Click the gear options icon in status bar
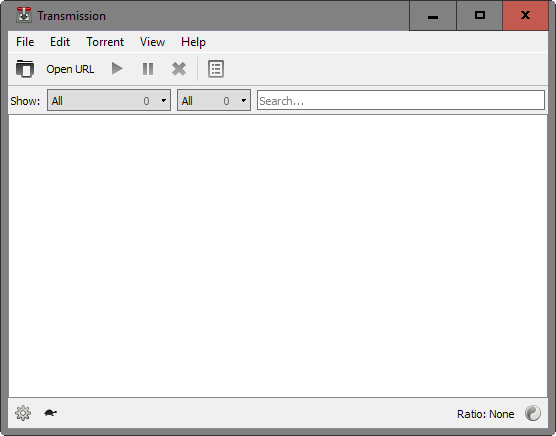Viewport: 556px width, 436px height. pyautogui.click(x=23, y=413)
